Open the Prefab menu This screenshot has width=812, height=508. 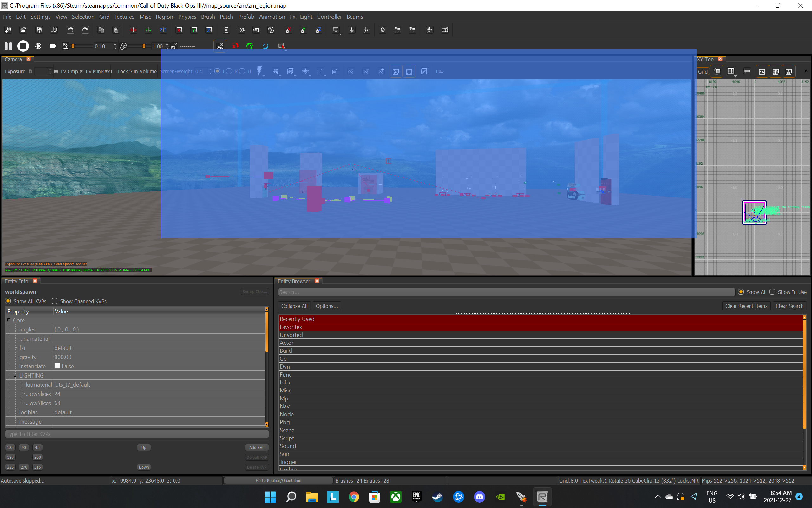(246, 17)
